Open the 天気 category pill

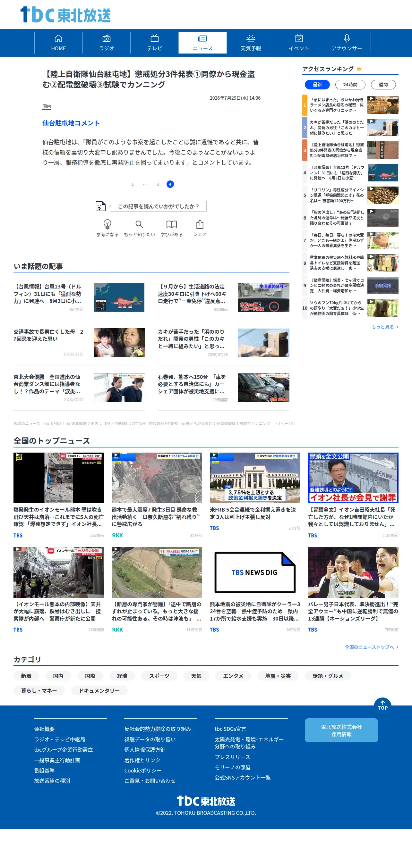click(196, 676)
